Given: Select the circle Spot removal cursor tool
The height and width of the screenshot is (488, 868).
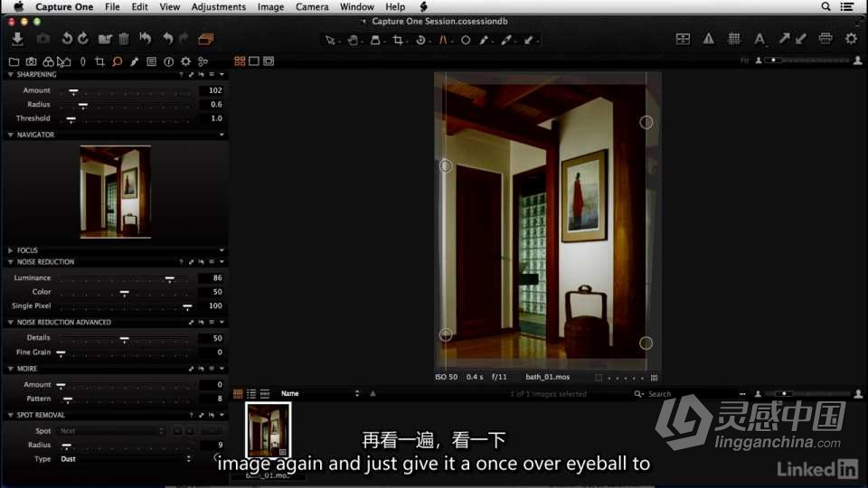Looking at the screenshot, I should 466,40.
